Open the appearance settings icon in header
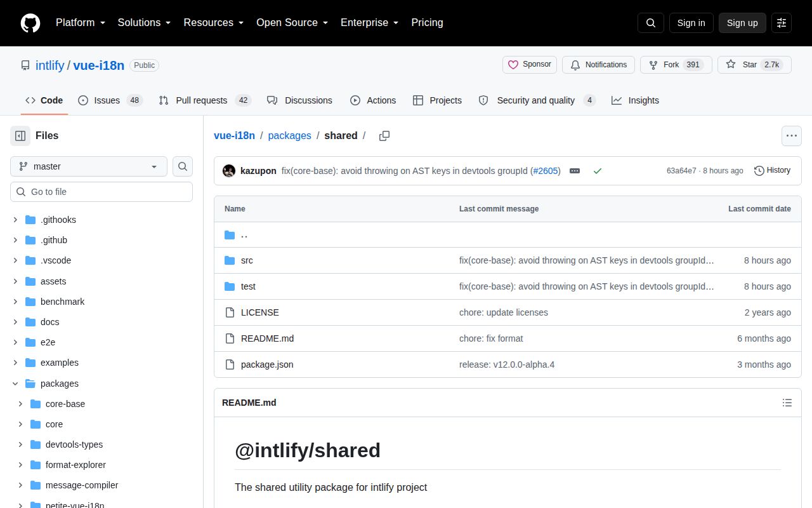 click(782, 23)
